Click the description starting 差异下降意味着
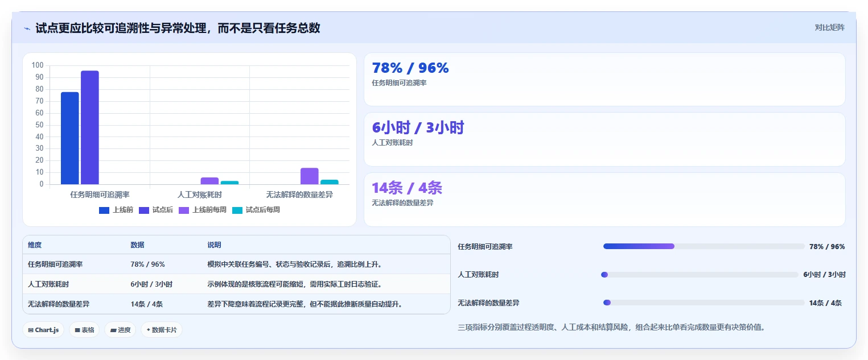The height and width of the screenshot is (360, 868). 305,304
